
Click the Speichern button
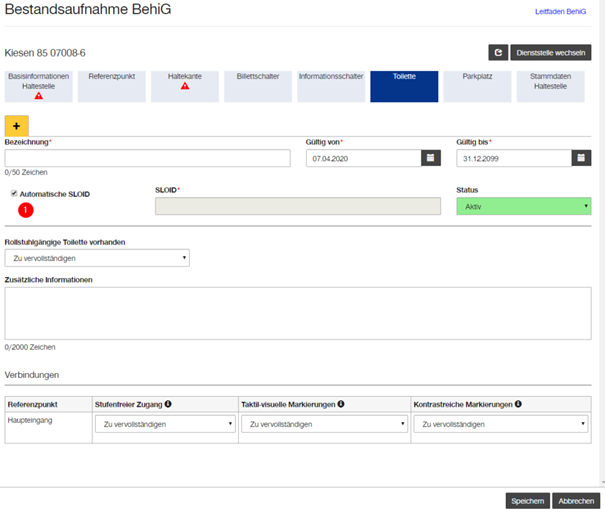click(x=527, y=501)
